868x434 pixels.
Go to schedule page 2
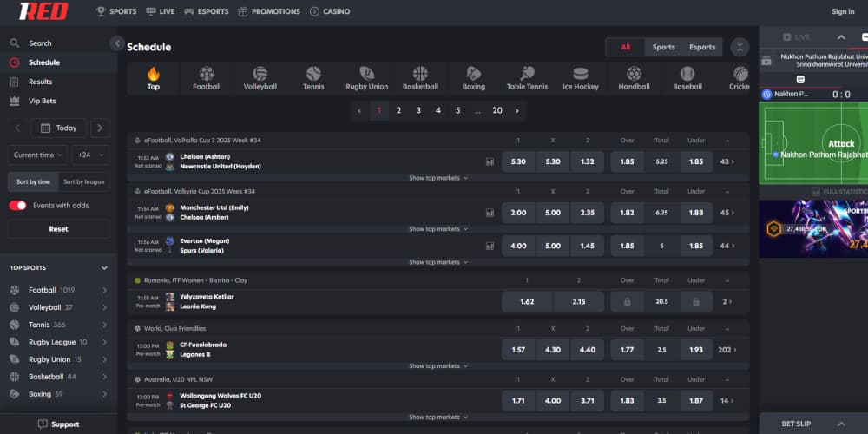point(398,111)
